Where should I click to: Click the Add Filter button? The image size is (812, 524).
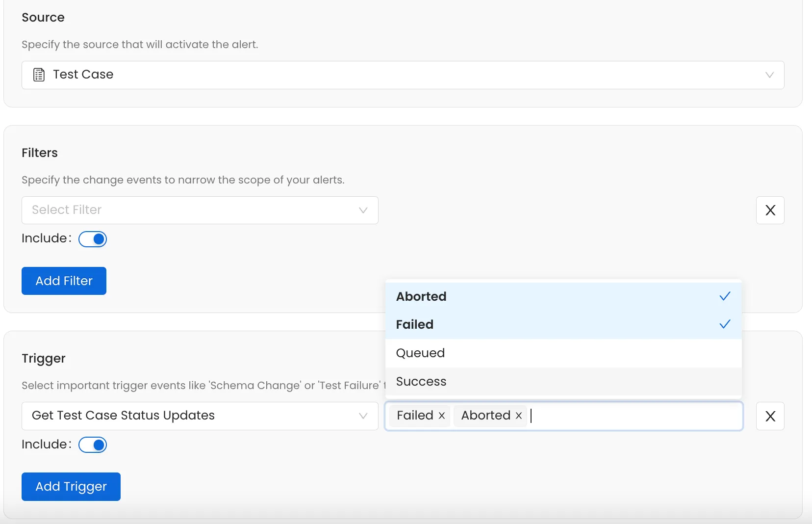[x=64, y=281]
